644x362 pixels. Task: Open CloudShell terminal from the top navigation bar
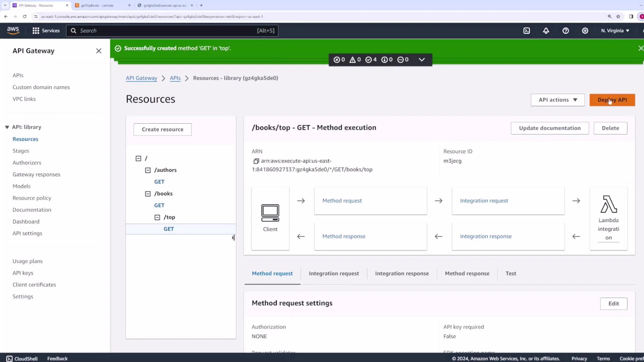click(527, 31)
